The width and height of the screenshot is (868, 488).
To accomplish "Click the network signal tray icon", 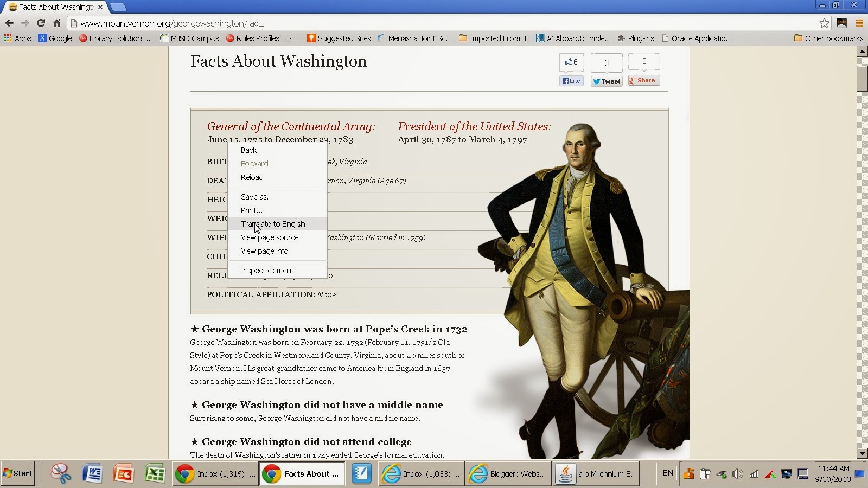I will tap(754, 474).
